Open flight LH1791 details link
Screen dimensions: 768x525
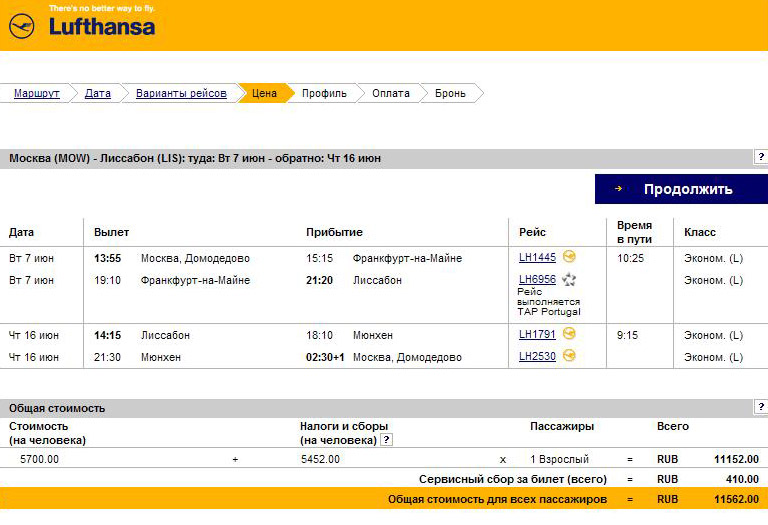coord(537,334)
